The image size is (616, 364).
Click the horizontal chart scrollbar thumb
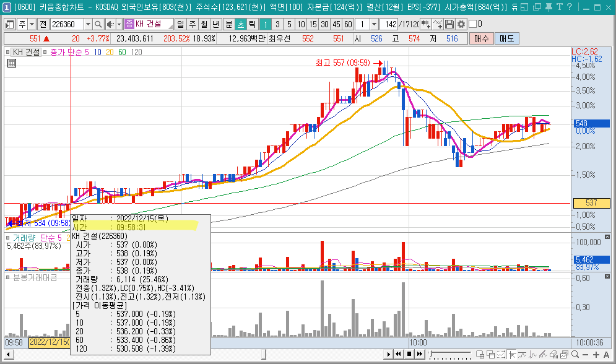(263, 355)
